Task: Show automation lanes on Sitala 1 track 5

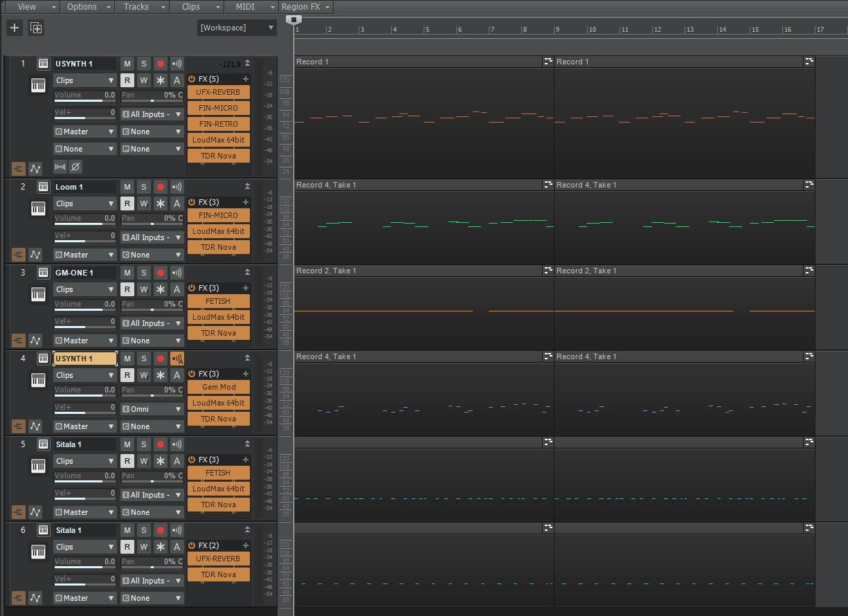Action: tap(35, 512)
